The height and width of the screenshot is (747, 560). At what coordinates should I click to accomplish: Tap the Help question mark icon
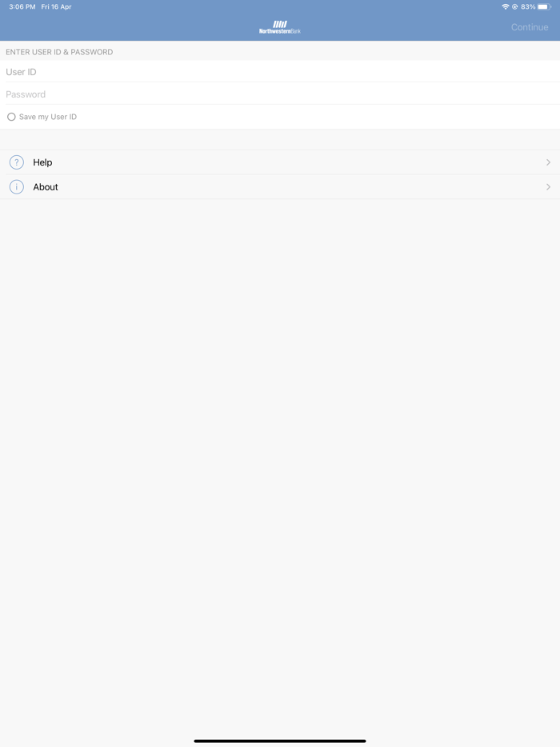point(17,162)
